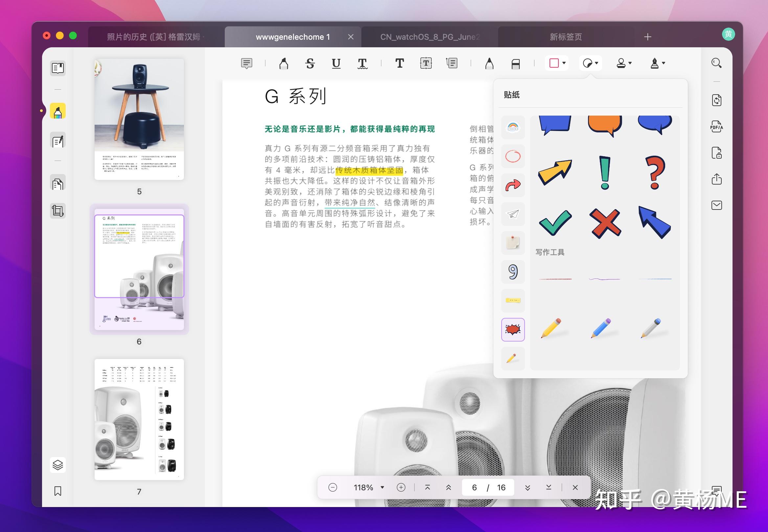The width and height of the screenshot is (768, 532).
Task: Open the bookmarks panel icon
Action: [58, 491]
